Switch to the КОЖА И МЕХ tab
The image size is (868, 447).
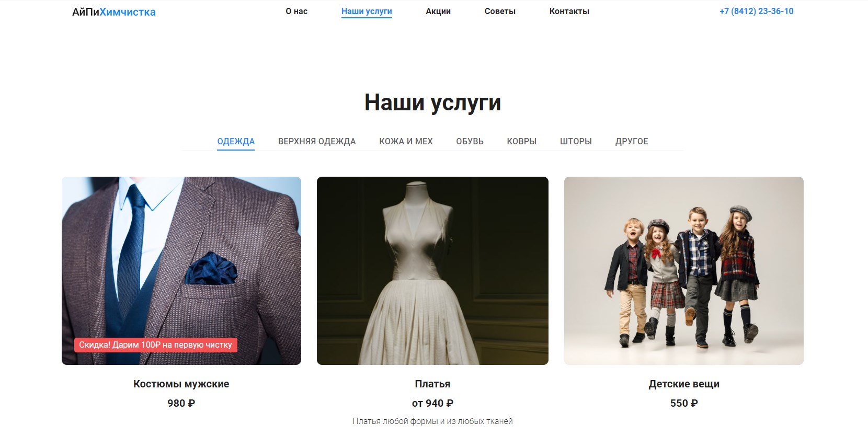tap(406, 141)
